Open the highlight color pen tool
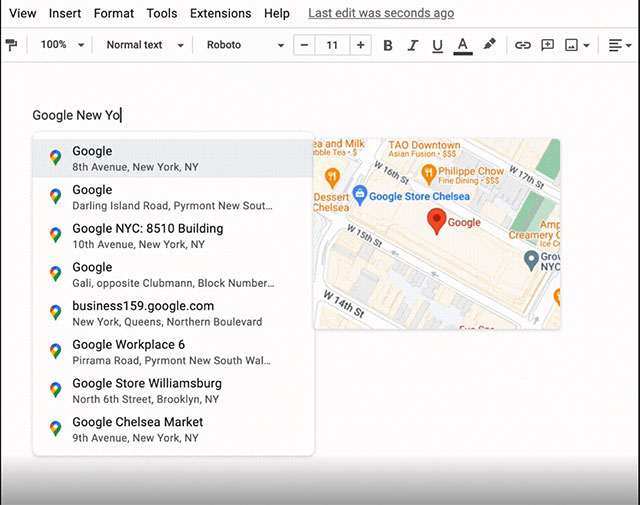 [489, 44]
